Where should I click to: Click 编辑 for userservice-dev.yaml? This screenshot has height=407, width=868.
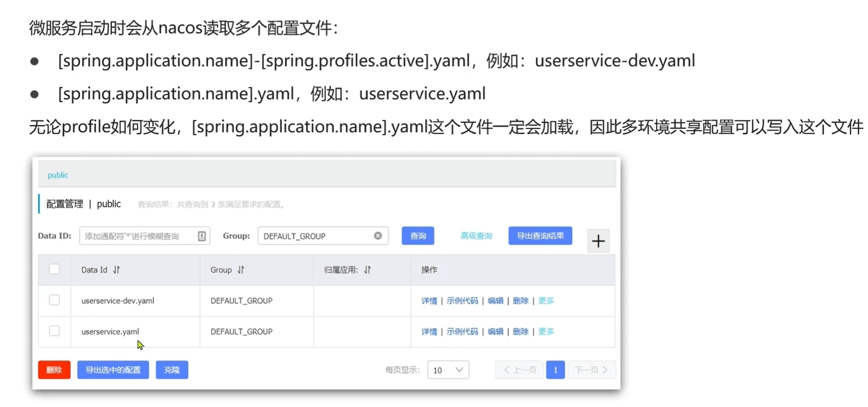tap(495, 301)
